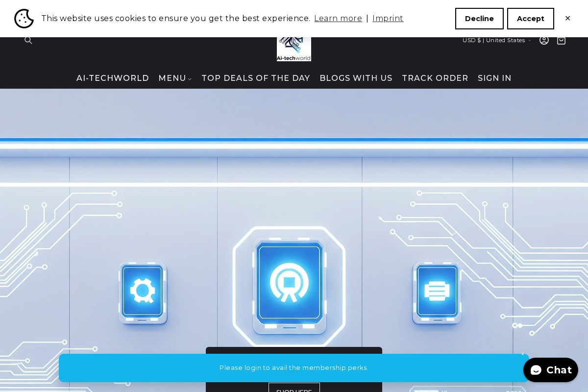Select SIGN IN from the navigation
Viewport: 588px width, 392px height.
494,78
